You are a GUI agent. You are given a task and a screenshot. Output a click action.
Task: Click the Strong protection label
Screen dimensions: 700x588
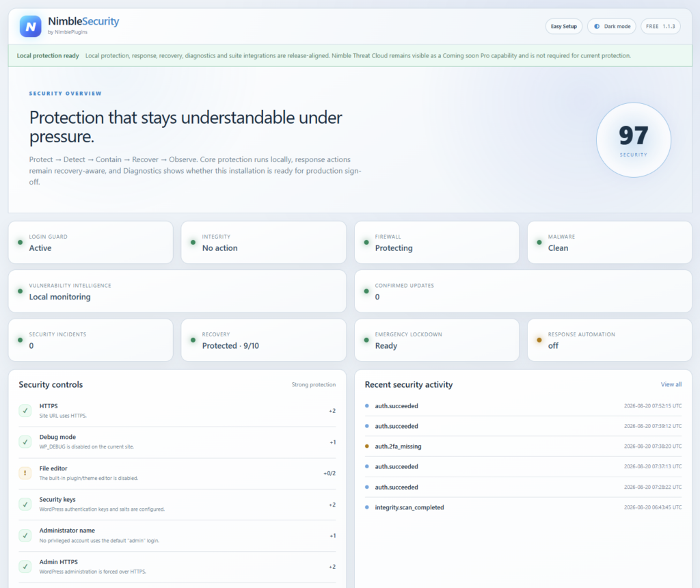coord(313,384)
